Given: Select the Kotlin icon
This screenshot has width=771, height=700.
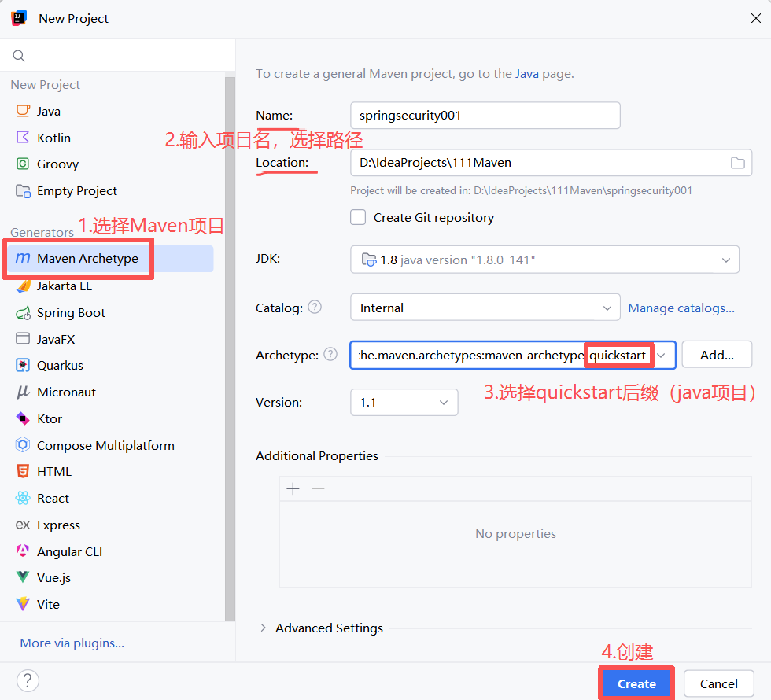Looking at the screenshot, I should 23,137.
